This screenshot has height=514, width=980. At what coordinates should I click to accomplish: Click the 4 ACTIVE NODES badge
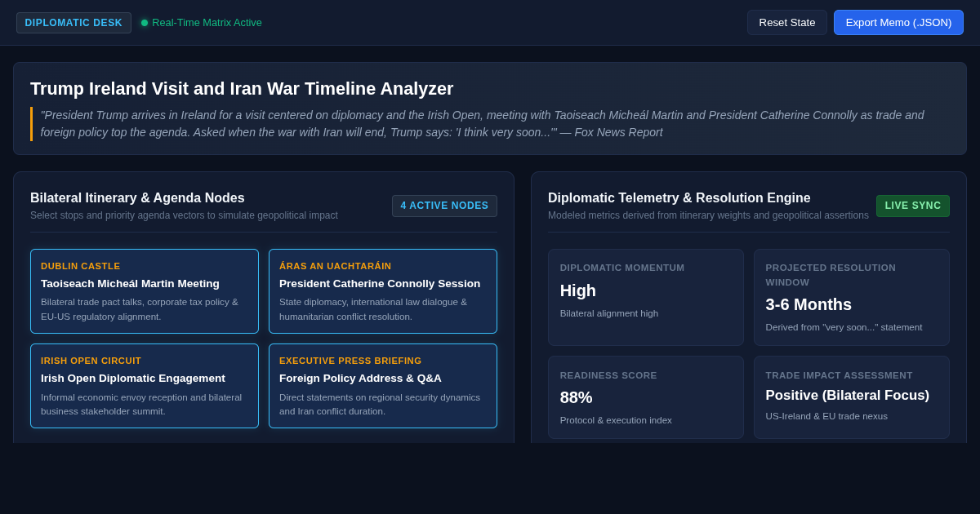(444, 206)
